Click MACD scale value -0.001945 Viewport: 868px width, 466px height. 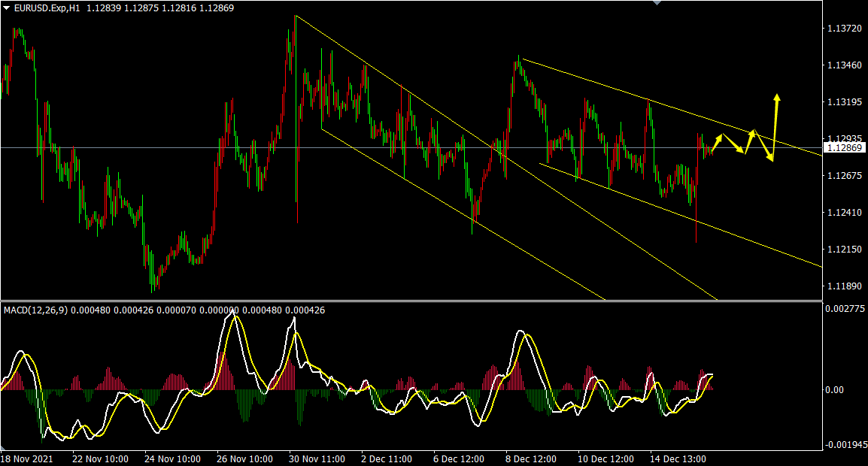pos(845,444)
